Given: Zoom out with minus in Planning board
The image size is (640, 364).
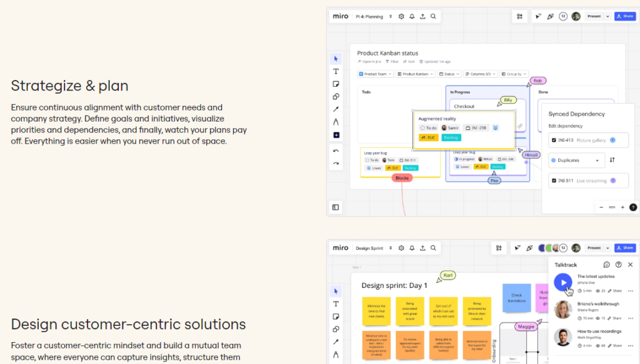Looking at the screenshot, I should point(601,207).
